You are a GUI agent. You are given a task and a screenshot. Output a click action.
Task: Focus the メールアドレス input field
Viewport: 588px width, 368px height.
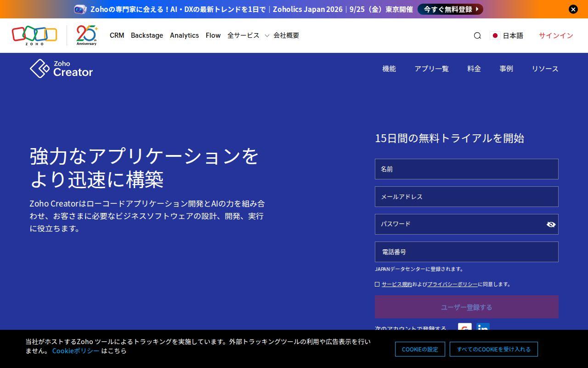[x=467, y=196]
